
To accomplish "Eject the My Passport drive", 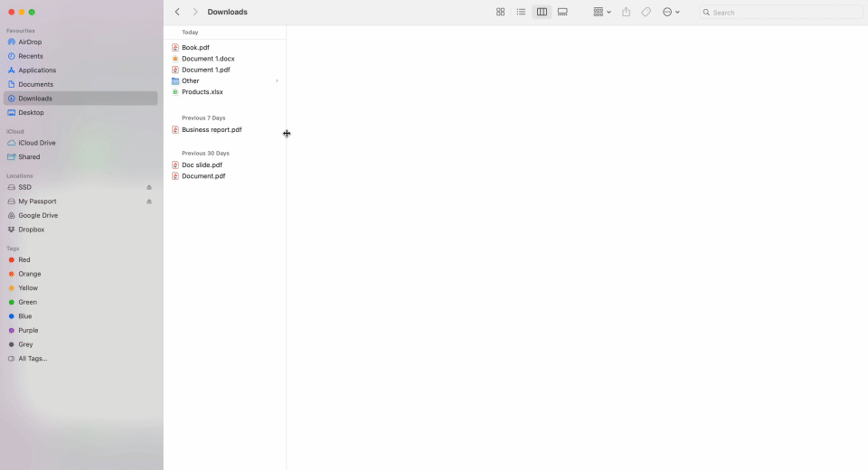I will 149,202.
